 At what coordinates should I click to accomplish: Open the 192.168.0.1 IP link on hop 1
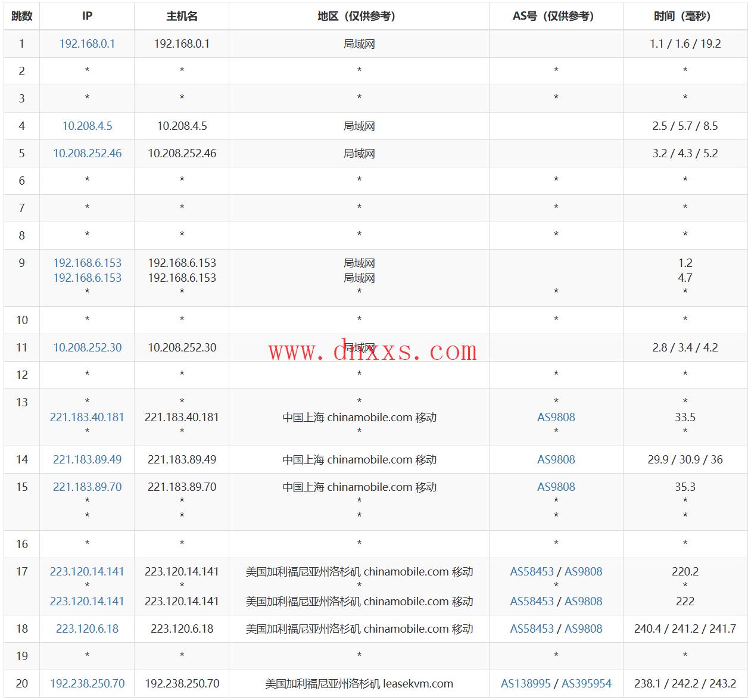pyautogui.click(x=87, y=43)
